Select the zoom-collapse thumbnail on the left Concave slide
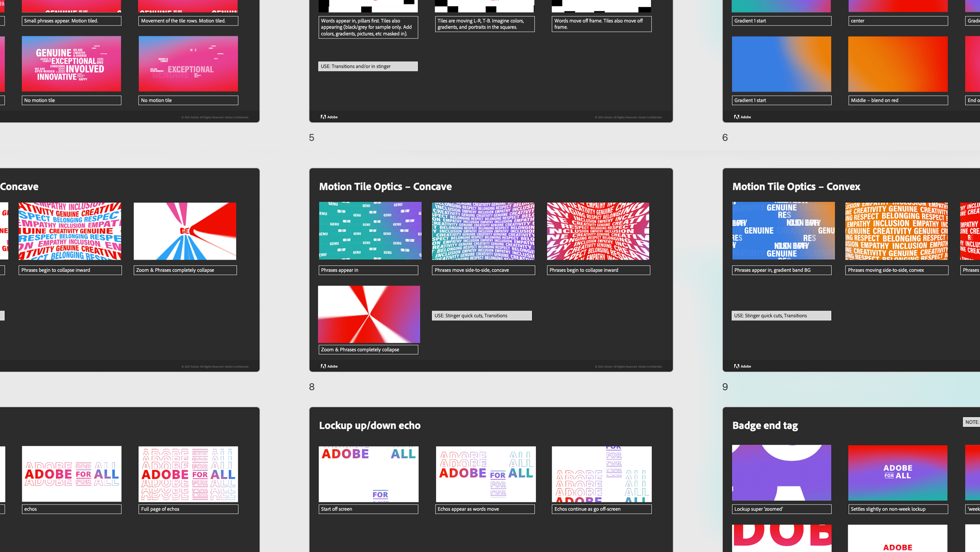Screen dimensions: 980x552 [185, 231]
